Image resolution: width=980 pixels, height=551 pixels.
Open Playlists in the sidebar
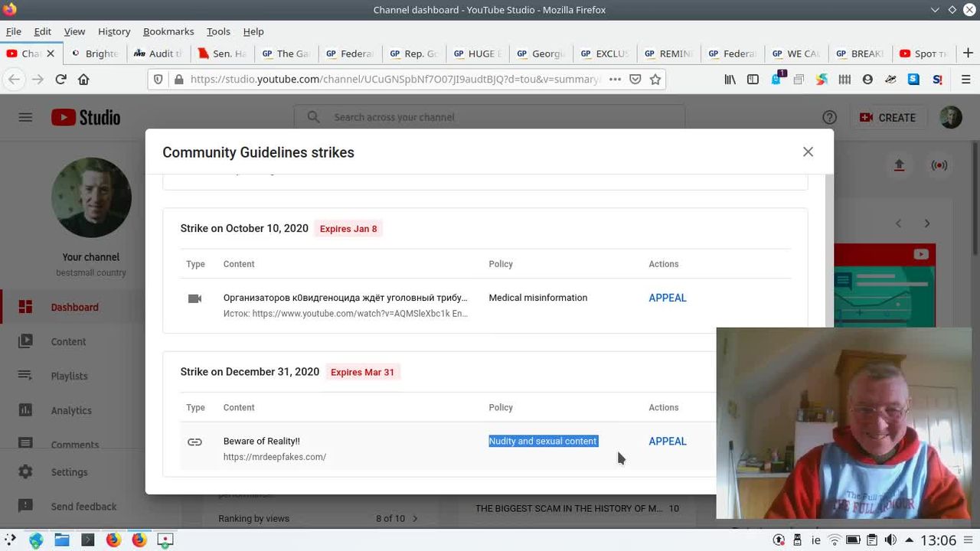69,376
